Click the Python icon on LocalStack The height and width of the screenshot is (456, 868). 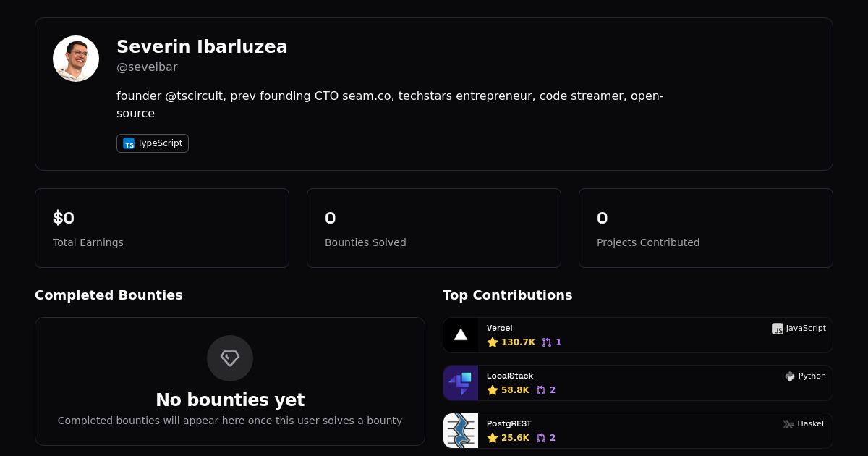pos(790,376)
